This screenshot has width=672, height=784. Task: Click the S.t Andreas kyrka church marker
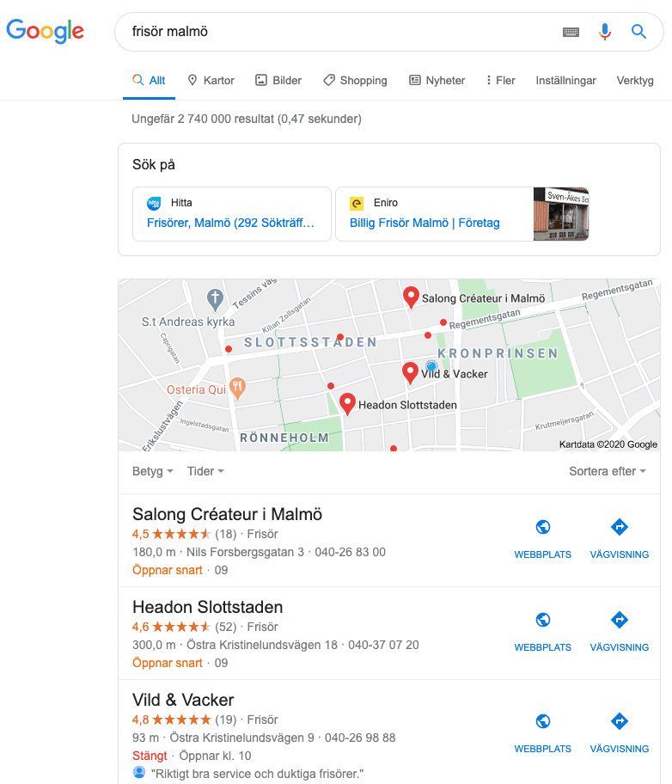click(215, 299)
